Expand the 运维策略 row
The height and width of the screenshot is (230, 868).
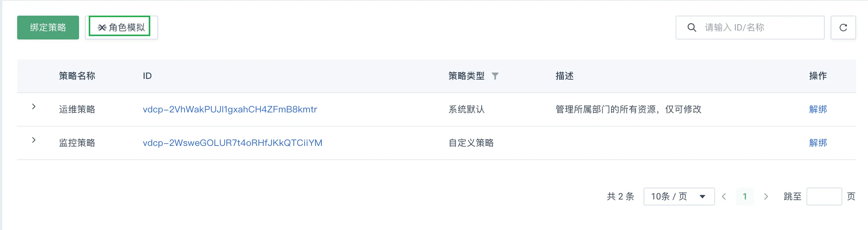34,106
